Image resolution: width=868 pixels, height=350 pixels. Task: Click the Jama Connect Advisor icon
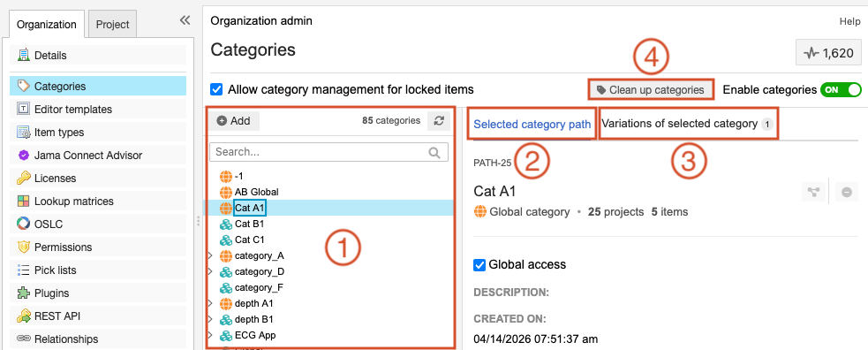(23, 156)
